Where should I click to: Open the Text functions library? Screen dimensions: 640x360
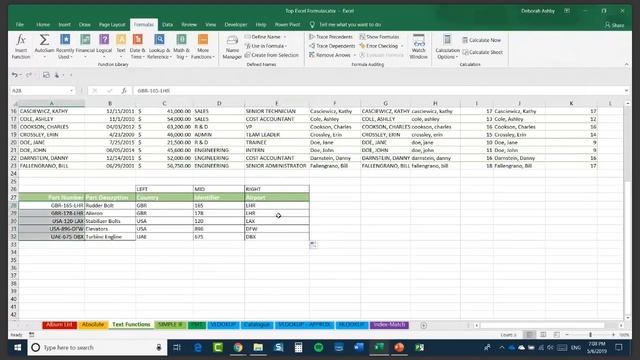coord(121,46)
